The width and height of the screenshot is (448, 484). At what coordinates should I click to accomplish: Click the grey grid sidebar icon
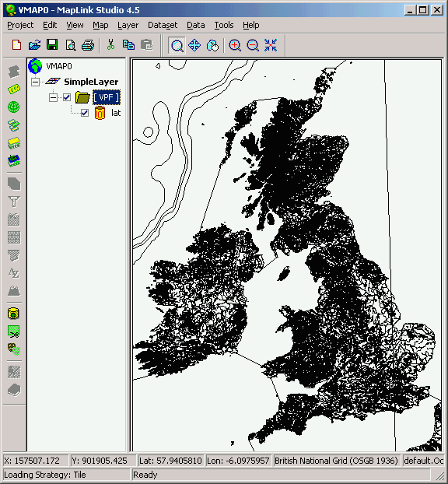coord(14,237)
